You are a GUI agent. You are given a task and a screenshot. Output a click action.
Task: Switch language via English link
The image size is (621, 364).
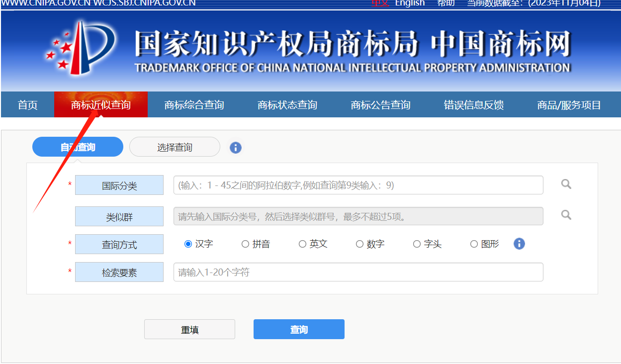click(410, 3)
